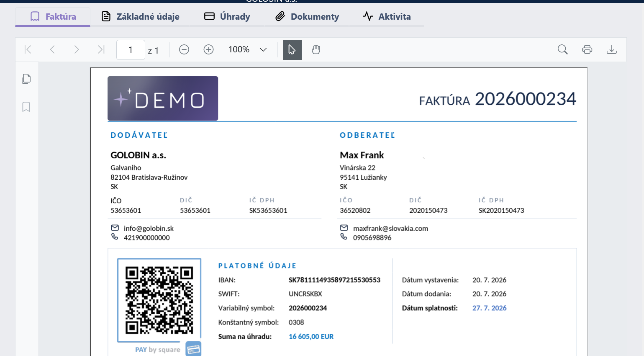Print the invoice document
Viewport: 644px width, 356px height.
pos(587,49)
